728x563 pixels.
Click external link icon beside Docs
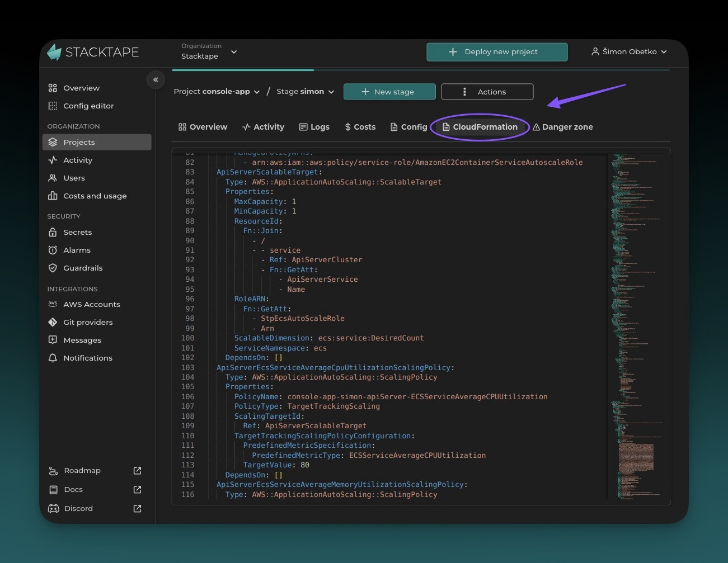(x=137, y=490)
